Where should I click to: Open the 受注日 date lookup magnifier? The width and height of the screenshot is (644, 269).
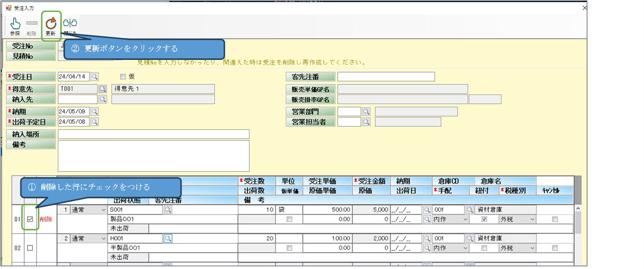tap(94, 76)
